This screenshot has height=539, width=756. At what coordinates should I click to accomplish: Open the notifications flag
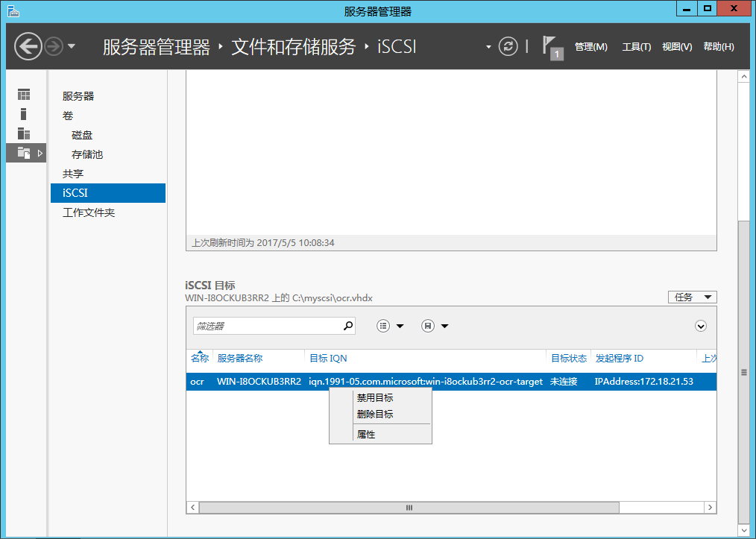(x=552, y=47)
